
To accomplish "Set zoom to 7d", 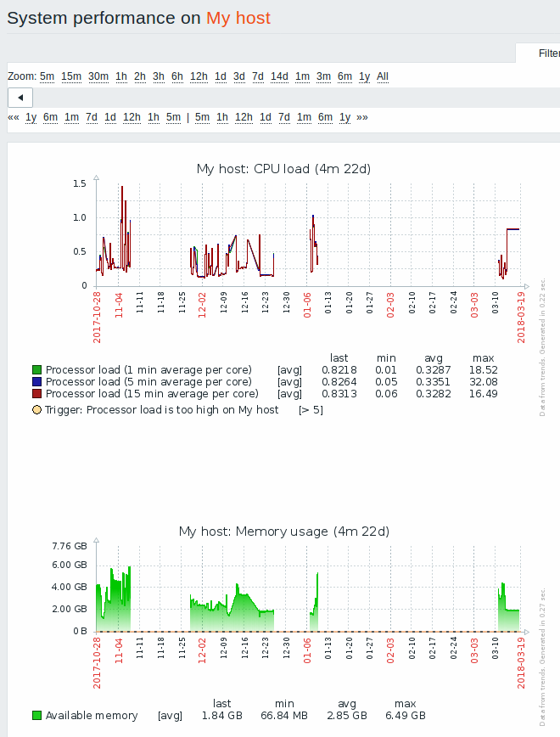I will point(258,76).
